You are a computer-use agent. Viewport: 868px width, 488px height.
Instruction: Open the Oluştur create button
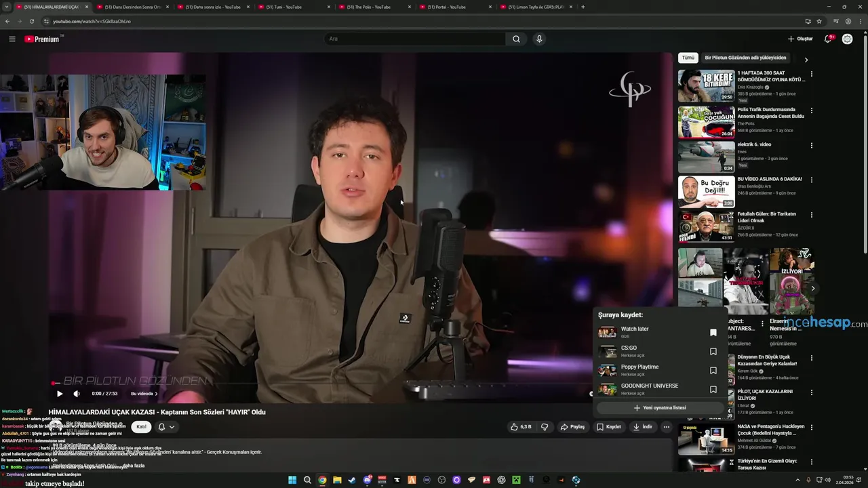click(800, 39)
